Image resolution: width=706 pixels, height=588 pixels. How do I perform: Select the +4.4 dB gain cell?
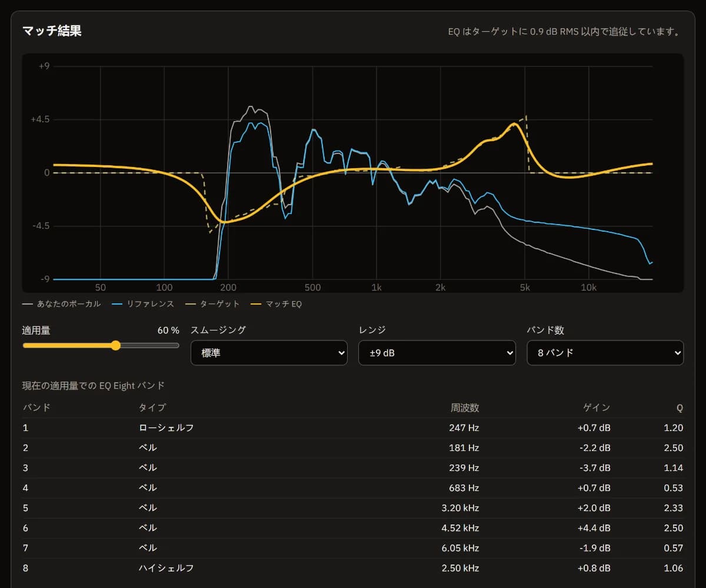(x=594, y=527)
